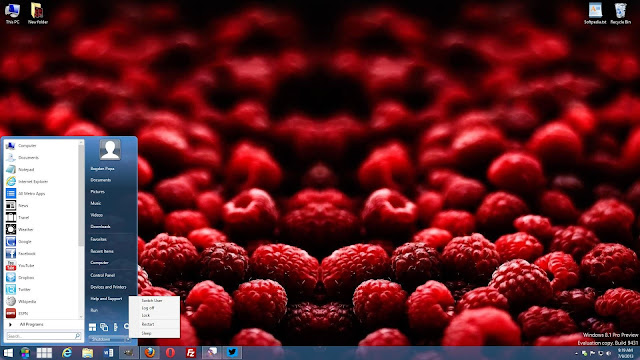Open Opera from the taskbar
This screenshot has width=640, height=360.
click(170, 353)
